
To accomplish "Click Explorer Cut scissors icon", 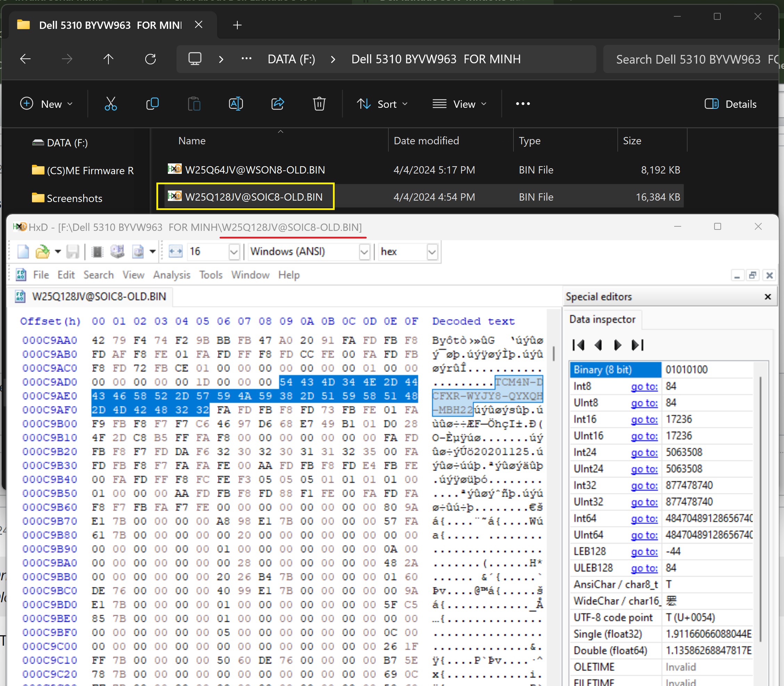I will click(x=111, y=104).
